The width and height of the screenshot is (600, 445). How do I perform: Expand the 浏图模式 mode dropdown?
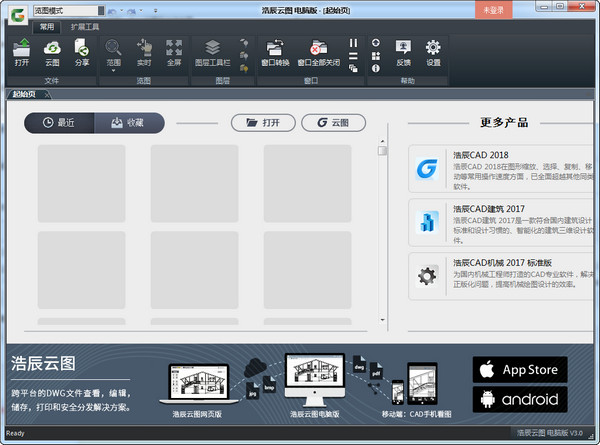(x=101, y=10)
